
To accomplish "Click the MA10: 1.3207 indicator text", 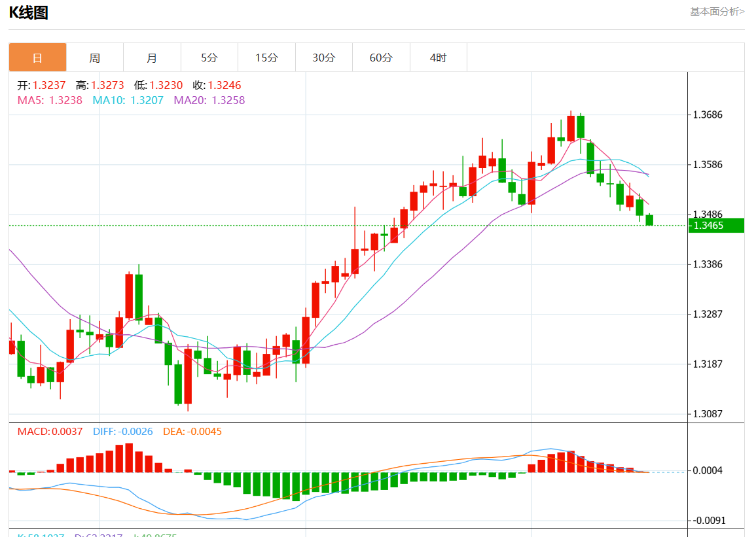I will click(x=128, y=100).
